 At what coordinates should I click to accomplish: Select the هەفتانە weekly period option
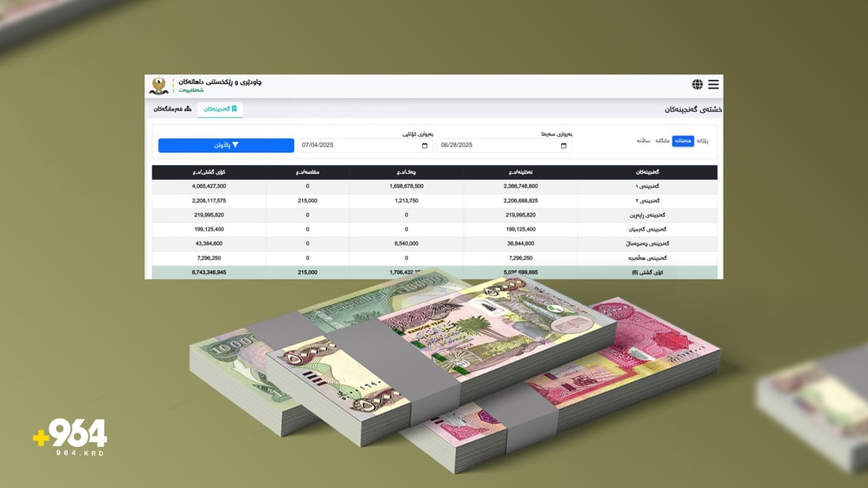(x=683, y=141)
